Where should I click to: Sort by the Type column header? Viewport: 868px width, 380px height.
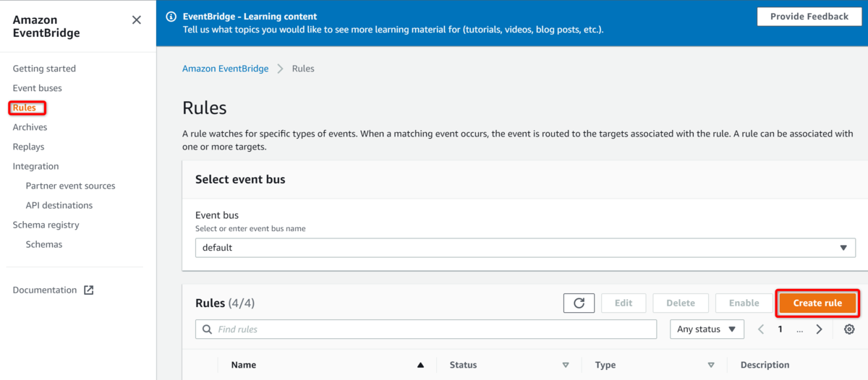pos(605,365)
